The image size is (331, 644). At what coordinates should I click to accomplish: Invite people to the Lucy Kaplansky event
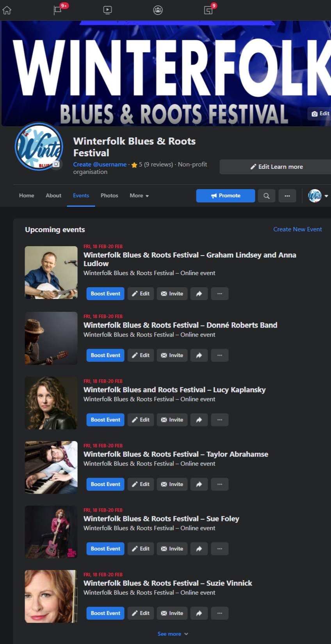coord(172,420)
